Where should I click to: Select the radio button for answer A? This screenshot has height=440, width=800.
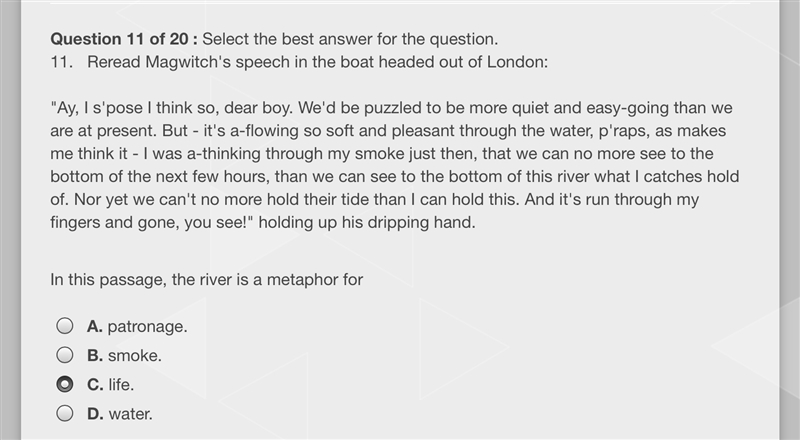(65, 326)
